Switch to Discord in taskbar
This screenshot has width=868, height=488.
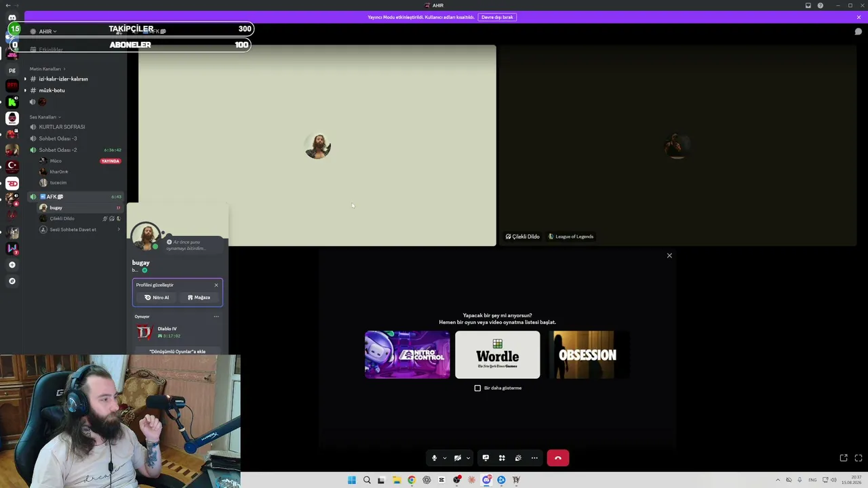[486, 480]
